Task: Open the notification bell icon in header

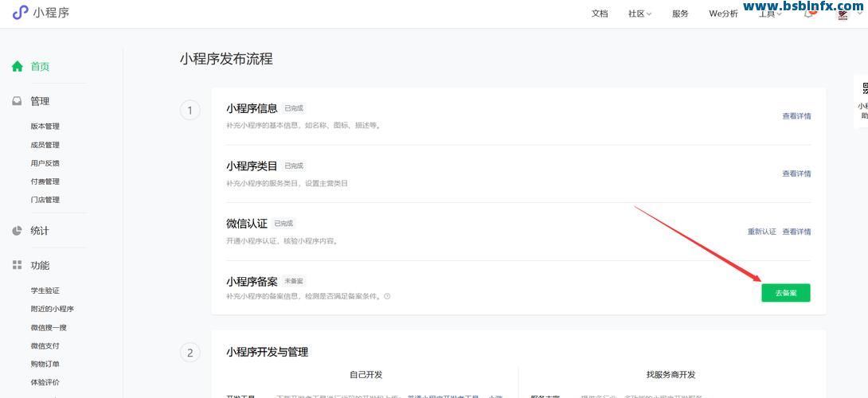Action: point(809,14)
